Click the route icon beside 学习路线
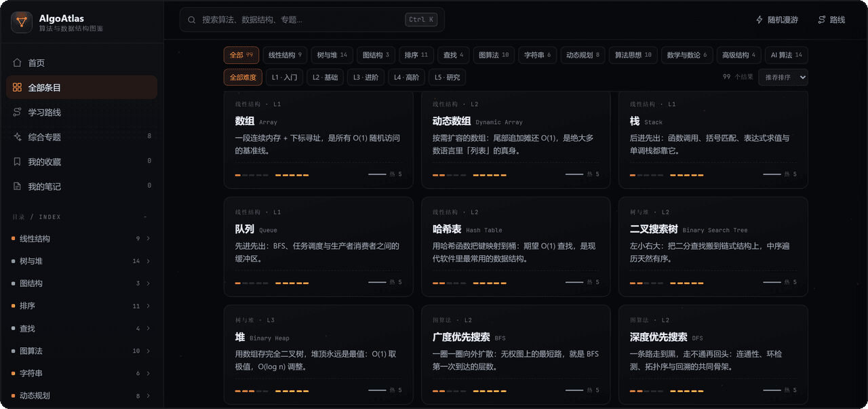 [x=18, y=112]
